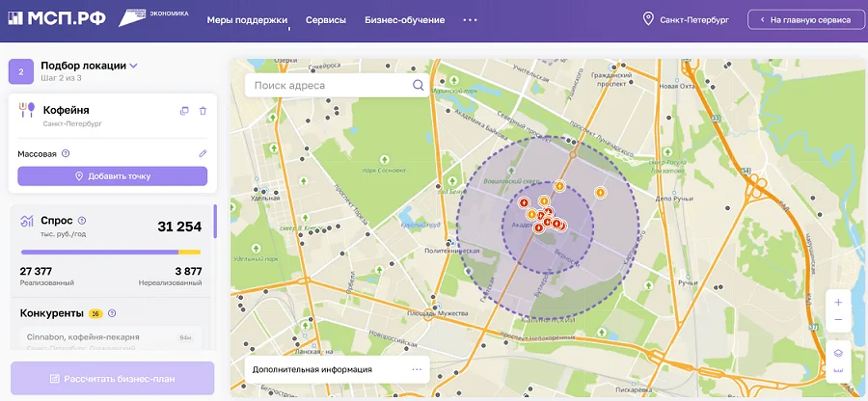Viewport: 868px width, 401px height.
Task: Click the search magnifier in address field
Action: pos(419,85)
